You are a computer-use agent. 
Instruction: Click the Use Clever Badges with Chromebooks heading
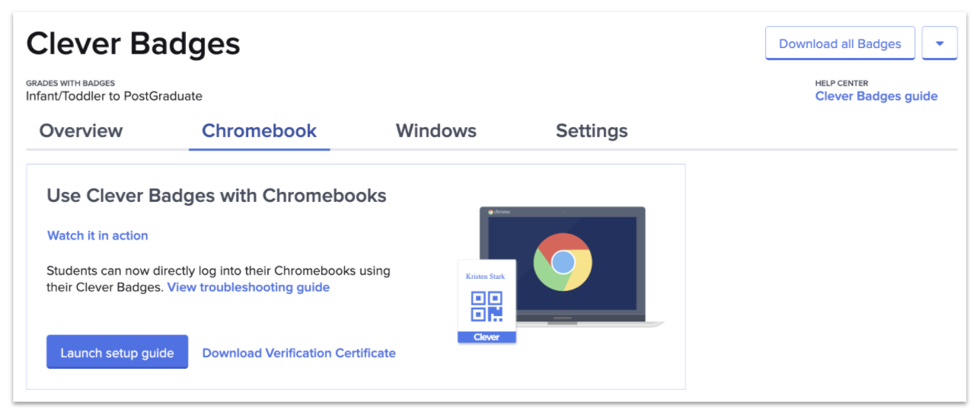click(216, 196)
